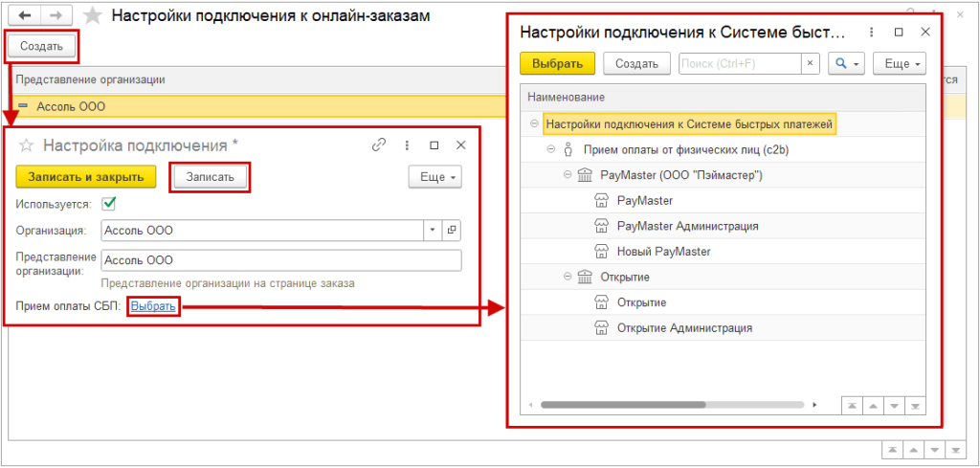Open the open-form icon beside Организация field

click(x=451, y=230)
